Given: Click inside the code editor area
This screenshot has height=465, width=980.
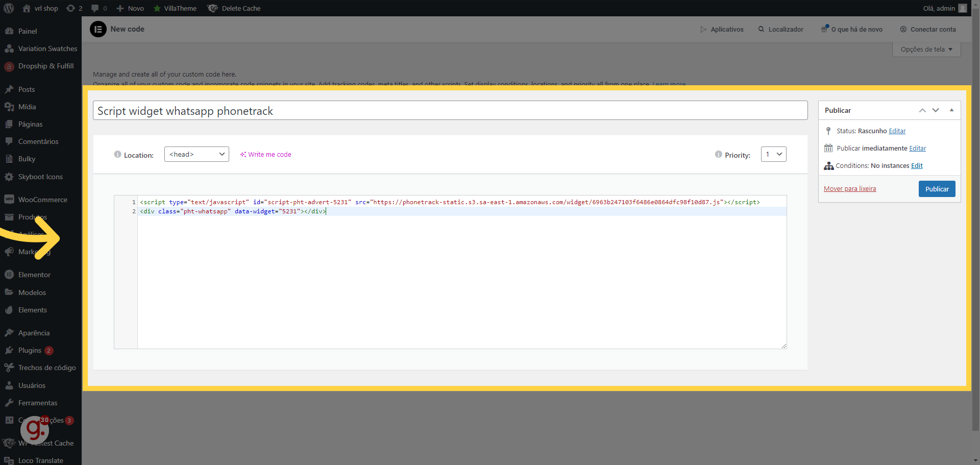Looking at the screenshot, I should click(462, 272).
